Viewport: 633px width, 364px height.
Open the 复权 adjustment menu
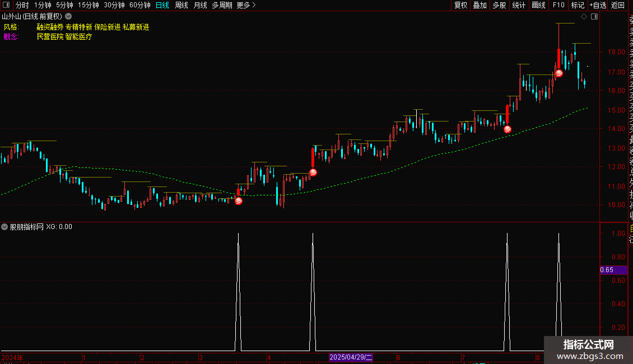pyautogui.click(x=460, y=5)
